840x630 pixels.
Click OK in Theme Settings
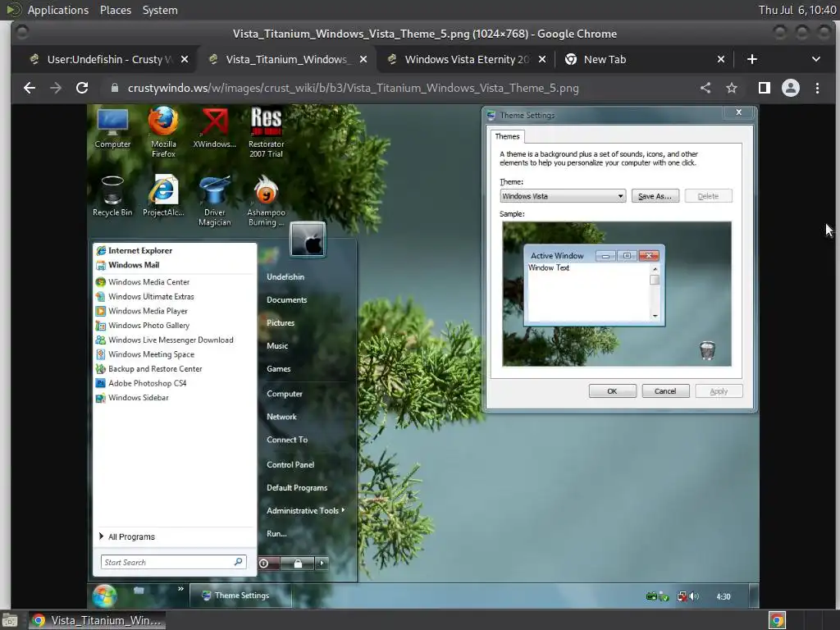(612, 391)
